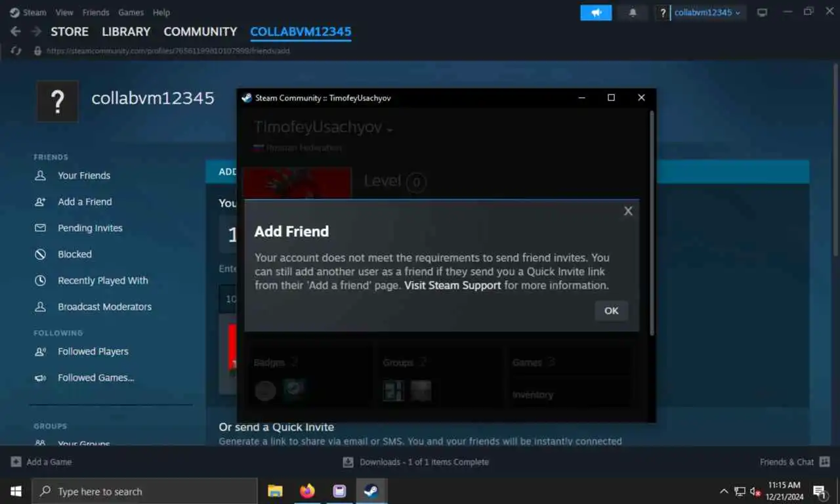This screenshot has width=840, height=504.
Task: Close the Add Friend dialog with X
Action: point(628,211)
